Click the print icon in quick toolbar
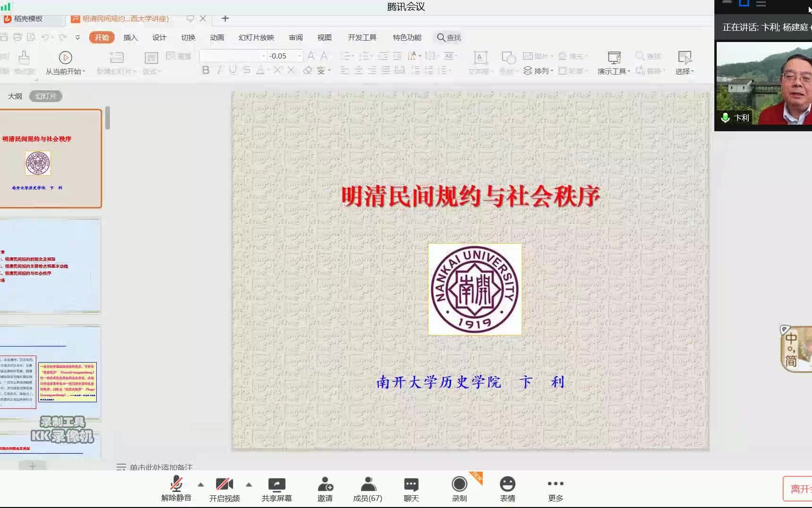 coord(17,37)
